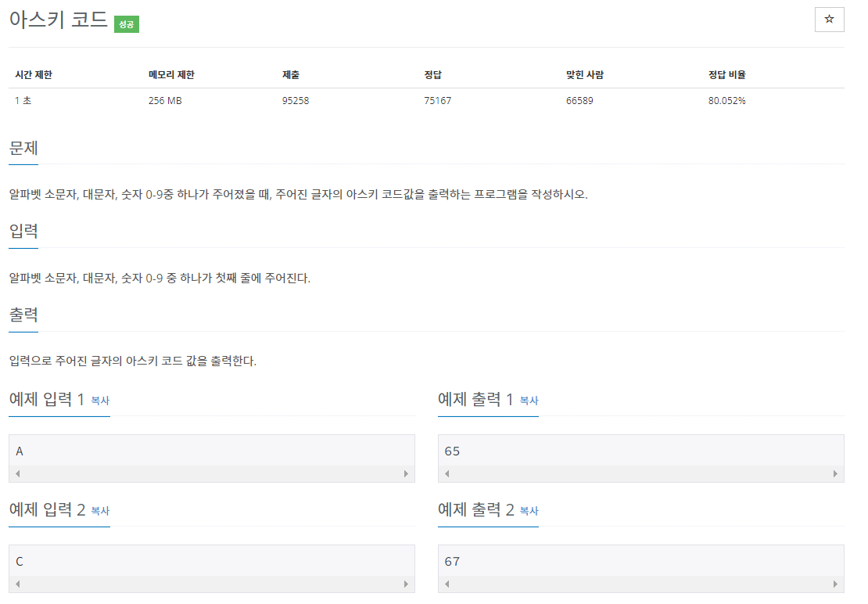Click the 맞힌 사람 column header
This screenshot has width=868, height=604.
(x=585, y=75)
